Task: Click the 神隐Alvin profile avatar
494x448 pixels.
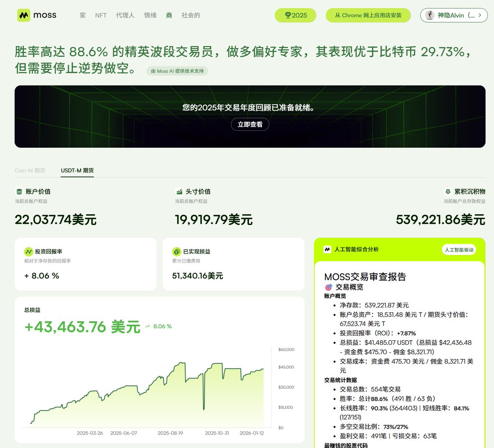Action: (430, 15)
